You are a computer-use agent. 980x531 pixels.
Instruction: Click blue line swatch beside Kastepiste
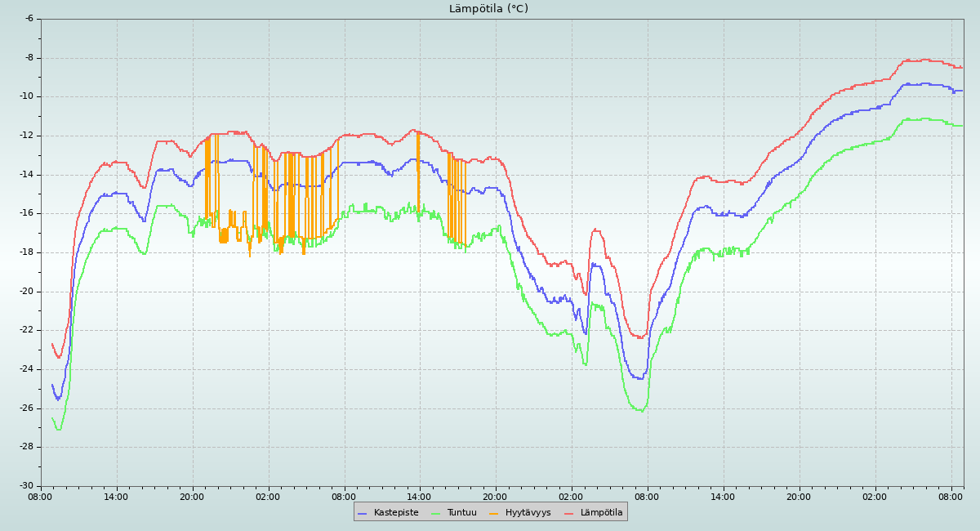click(x=363, y=513)
